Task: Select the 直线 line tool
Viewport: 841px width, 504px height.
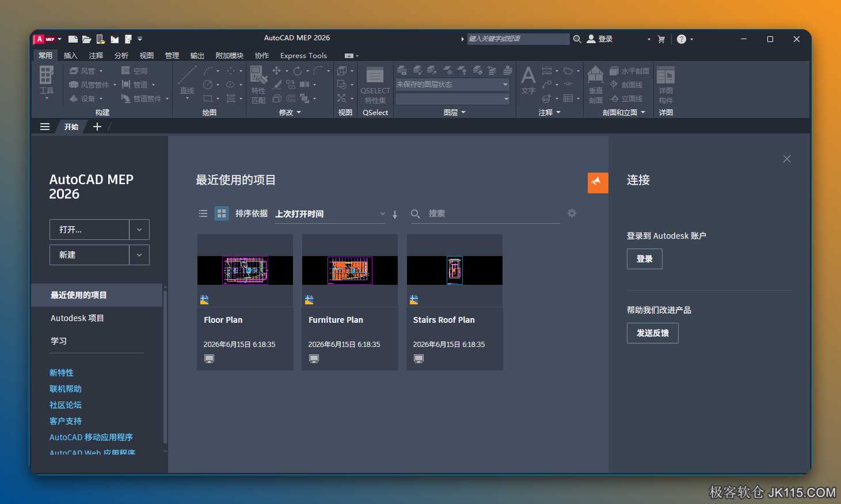Action: click(x=187, y=82)
